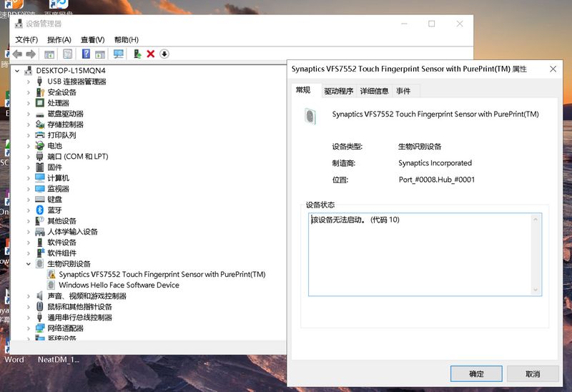Expand the 安全设备 node
Viewport: 572px width, 392px height.
pos(29,92)
